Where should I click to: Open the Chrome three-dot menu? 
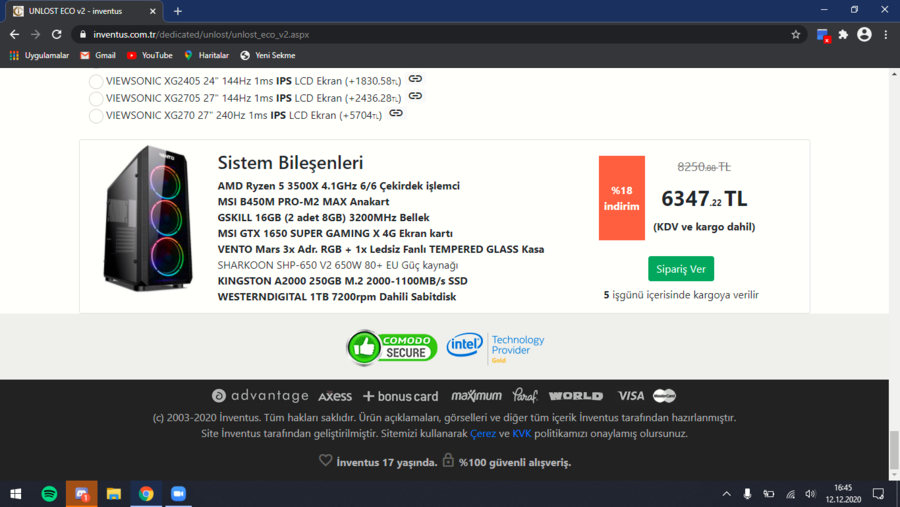pyautogui.click(x=886, y=34)
